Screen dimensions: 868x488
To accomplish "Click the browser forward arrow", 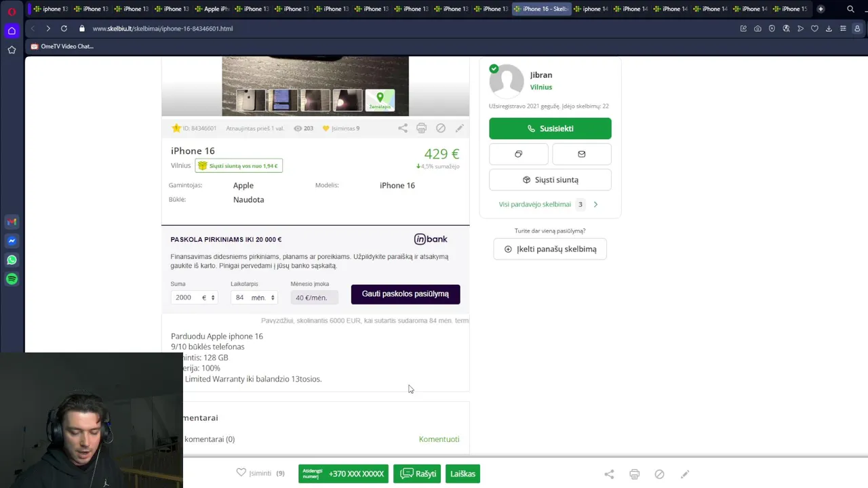I will (x=47, y=28).
